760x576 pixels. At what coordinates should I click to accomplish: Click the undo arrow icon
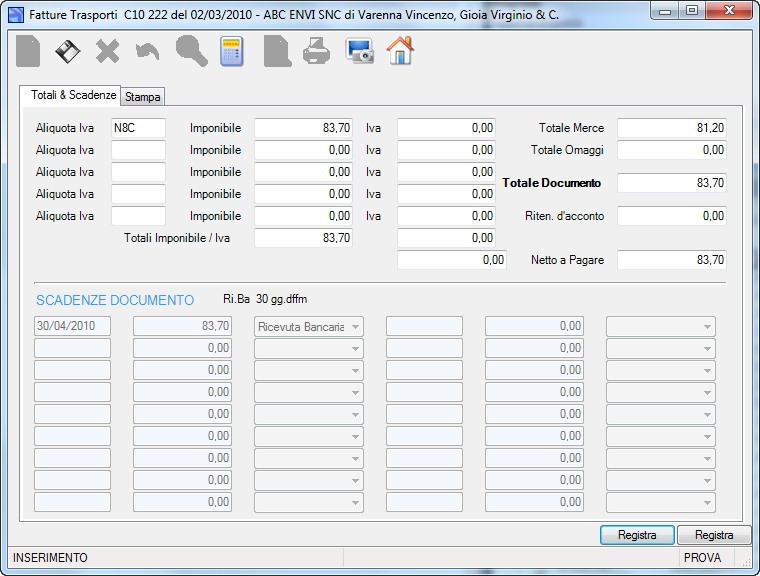coord(147,51)
